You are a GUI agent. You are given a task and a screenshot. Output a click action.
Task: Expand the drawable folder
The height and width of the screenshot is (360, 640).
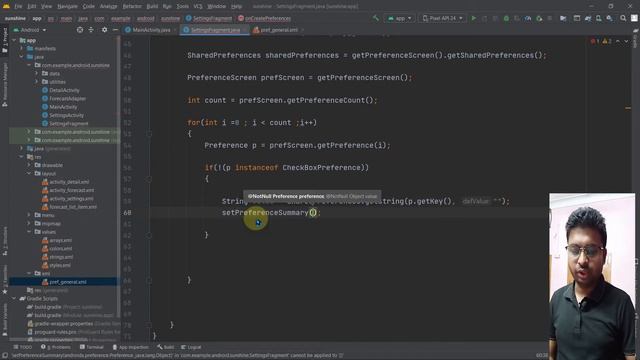[x=29, y=165]
